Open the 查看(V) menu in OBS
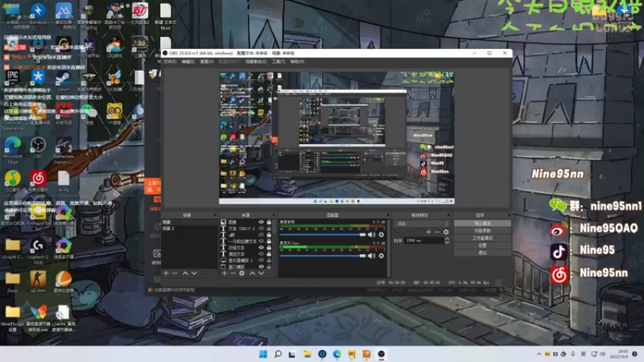Viewport: 644px width, 362px height. click(x=207, y=62)
